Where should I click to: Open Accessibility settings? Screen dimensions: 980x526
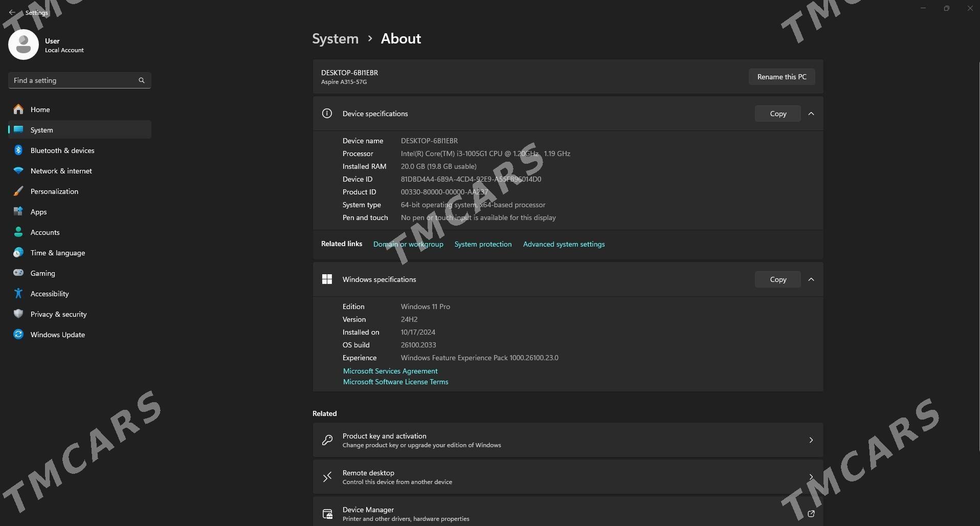(x=80, y=294)
